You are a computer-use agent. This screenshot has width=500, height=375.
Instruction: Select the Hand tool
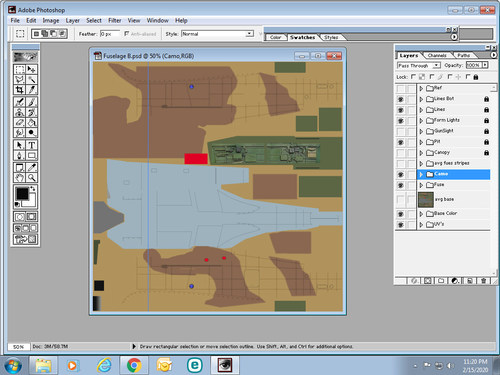[x=19, y=177]
